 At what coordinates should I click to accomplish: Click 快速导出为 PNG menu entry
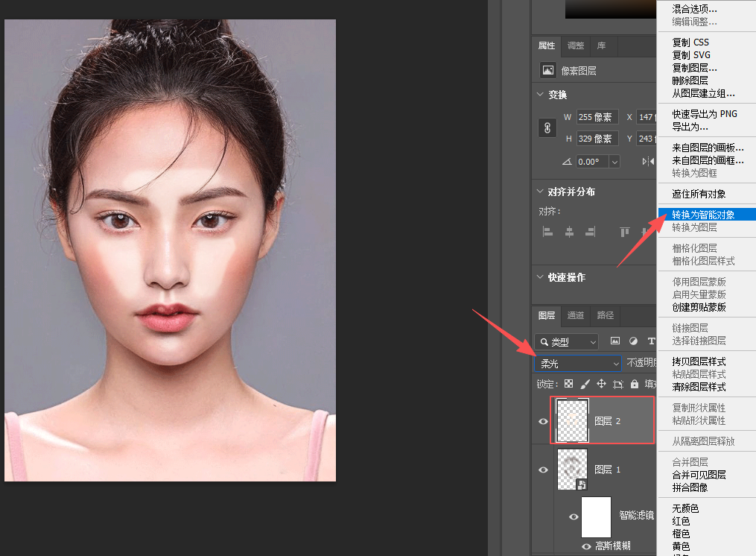[705, 114]
